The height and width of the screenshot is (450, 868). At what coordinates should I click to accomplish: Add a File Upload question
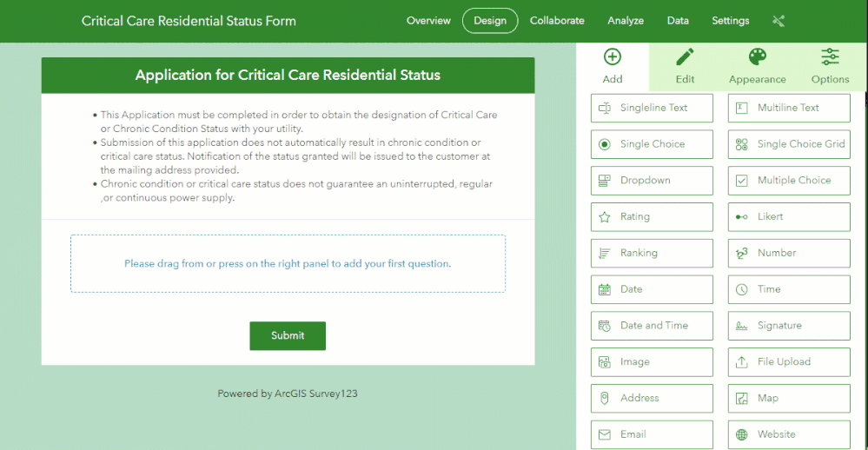click(789, 362)
